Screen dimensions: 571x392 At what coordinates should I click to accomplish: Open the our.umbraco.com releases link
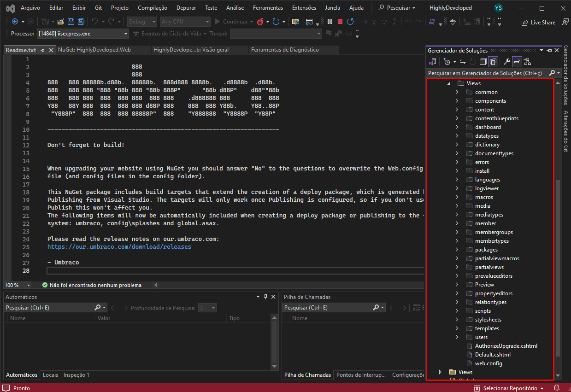(119, 247)
